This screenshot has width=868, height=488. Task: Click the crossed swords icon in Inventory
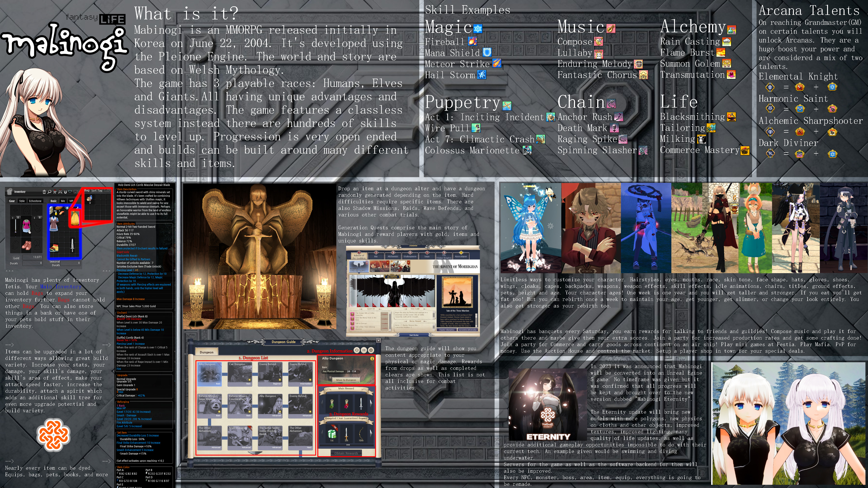tap(60, 192)
